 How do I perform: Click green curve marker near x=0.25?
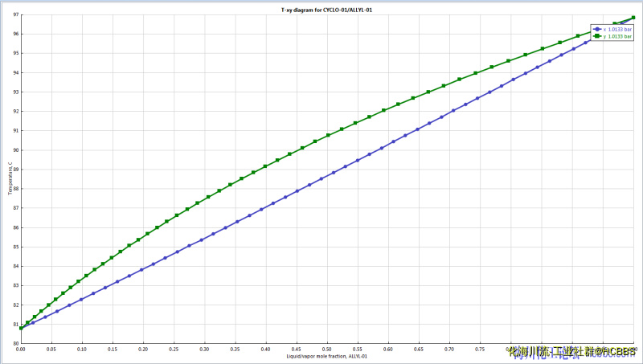tap(177, 216)
